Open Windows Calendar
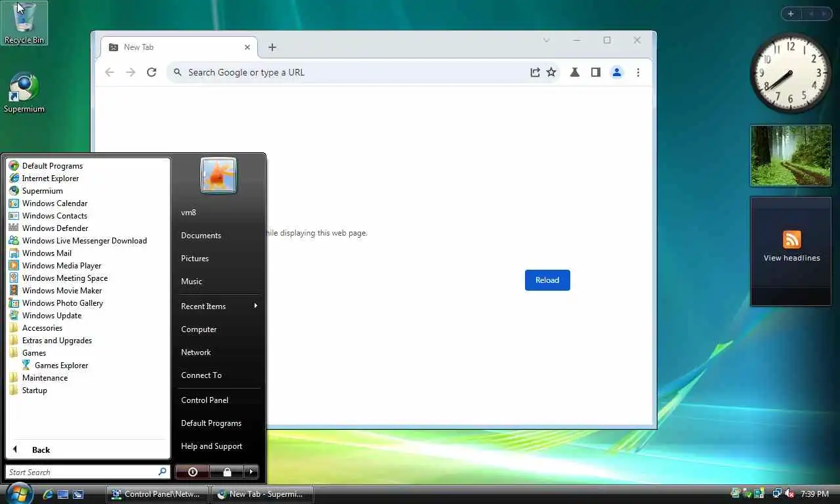840x504 pixels. point(48,203)
